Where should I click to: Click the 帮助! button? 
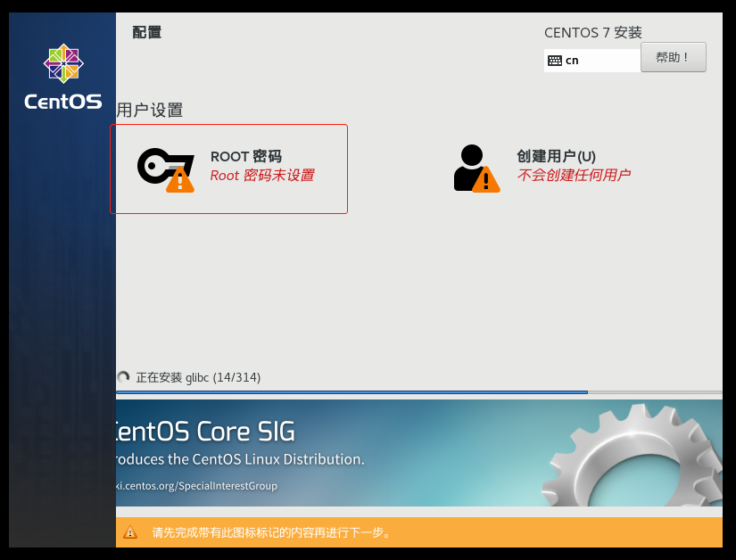coord(673,57)
